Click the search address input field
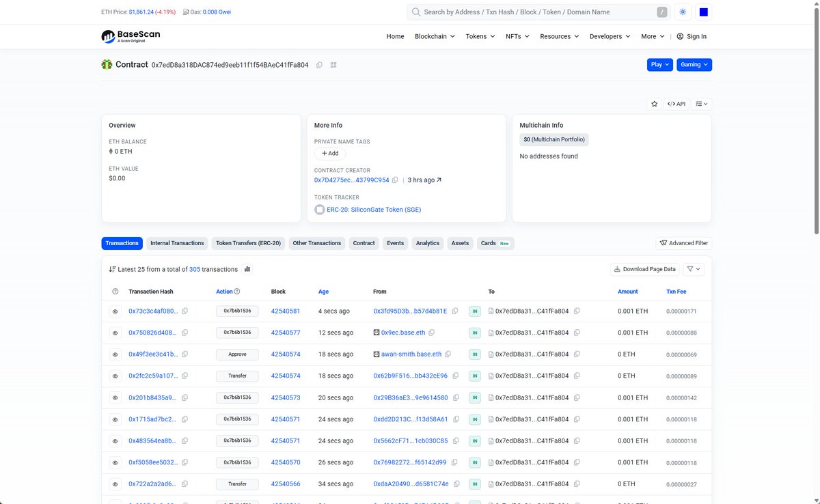820x504 pixels. 538,12
